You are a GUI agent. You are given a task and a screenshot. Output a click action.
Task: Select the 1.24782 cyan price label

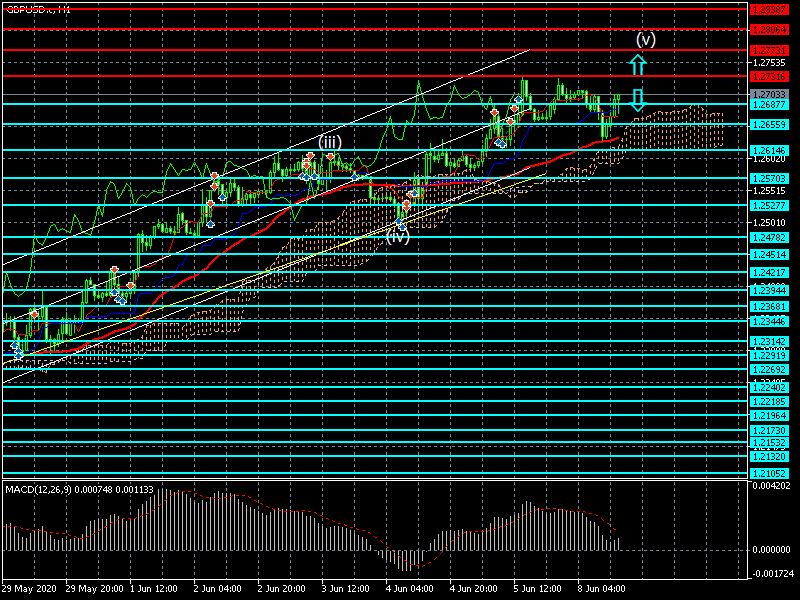pos(769,238)
